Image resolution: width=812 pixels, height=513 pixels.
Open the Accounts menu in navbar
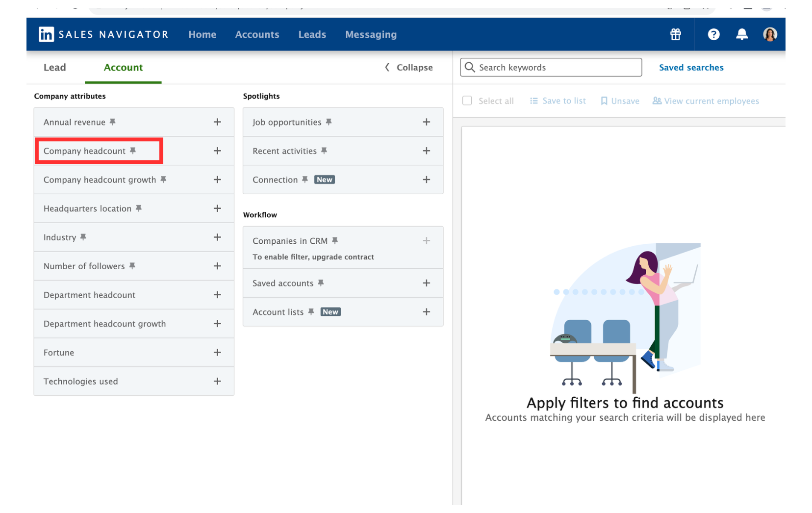pos(257,34)
